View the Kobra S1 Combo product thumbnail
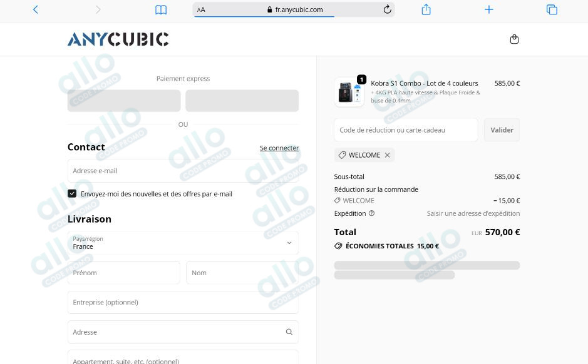This screenshot has height=364, width=588. point(349,91)
